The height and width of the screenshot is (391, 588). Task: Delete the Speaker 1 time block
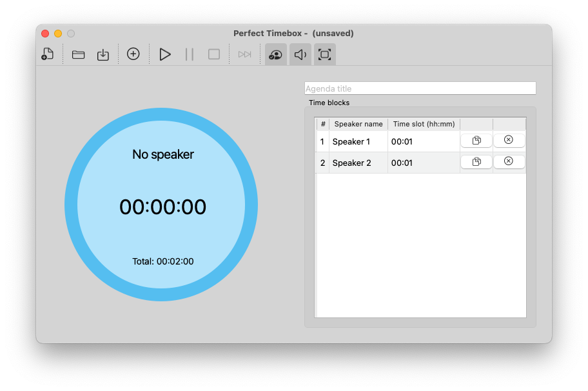[509, 140]
